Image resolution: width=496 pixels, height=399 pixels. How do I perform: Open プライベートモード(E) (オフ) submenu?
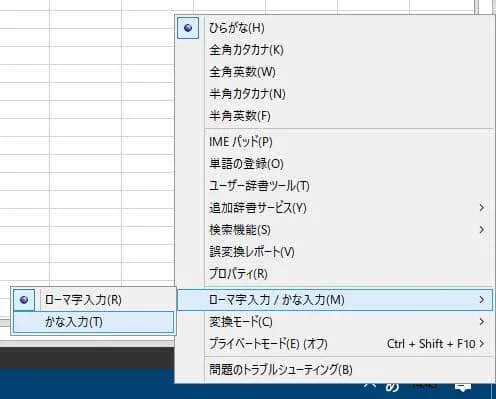coord(335,344)
